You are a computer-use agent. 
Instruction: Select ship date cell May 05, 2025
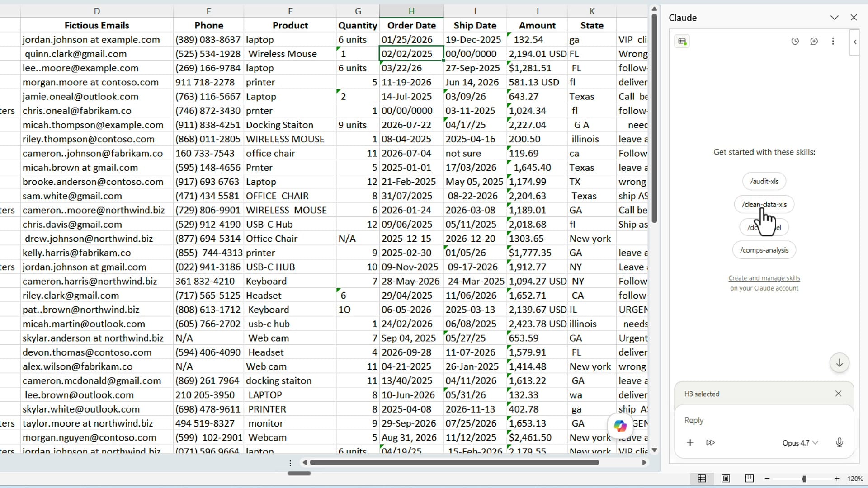[475, 182]
